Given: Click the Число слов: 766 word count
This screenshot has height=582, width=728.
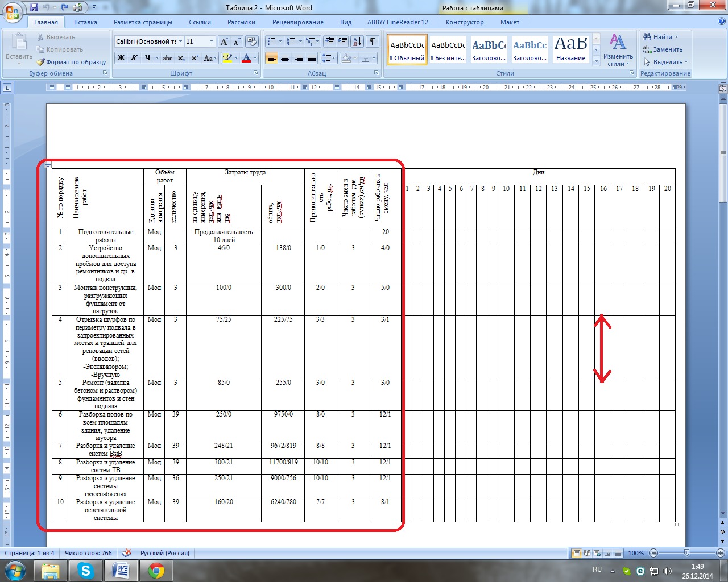Looking at the screenshot, I should (88, 553).
